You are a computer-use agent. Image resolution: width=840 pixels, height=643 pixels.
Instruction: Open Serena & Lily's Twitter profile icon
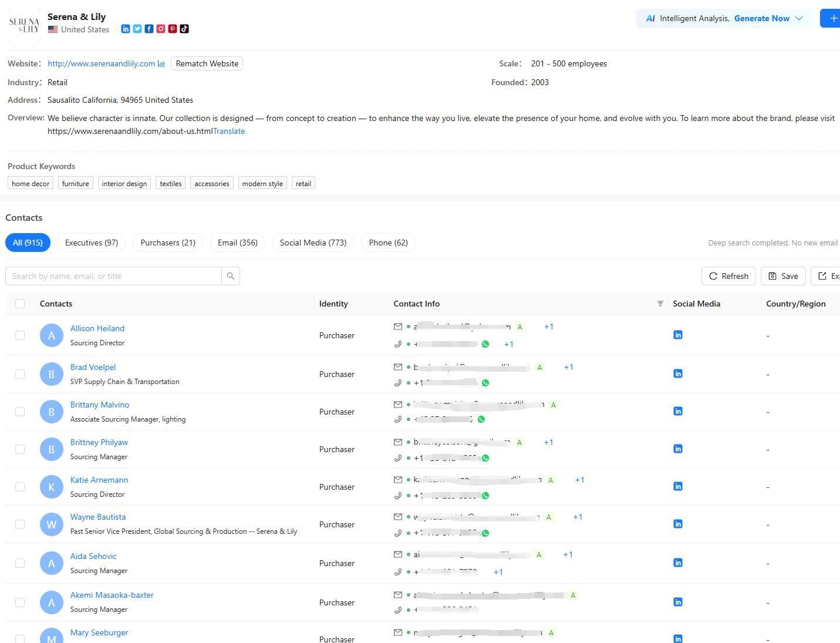point(137,29)
